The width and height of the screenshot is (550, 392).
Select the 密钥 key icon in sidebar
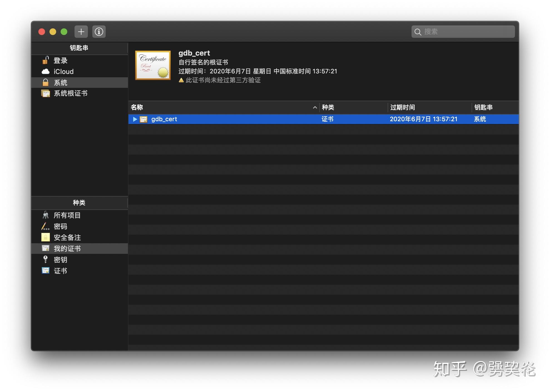[x=45, y=260]
